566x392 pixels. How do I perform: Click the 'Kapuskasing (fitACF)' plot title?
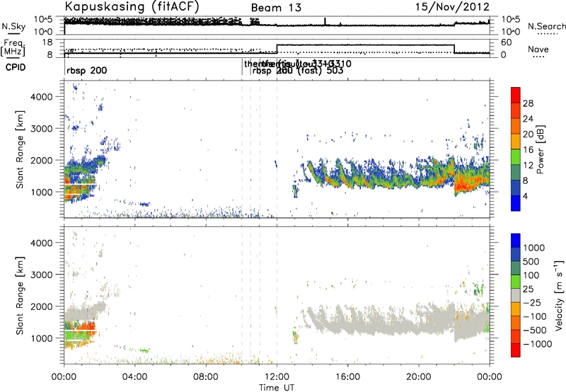click(x=132, y=7)
